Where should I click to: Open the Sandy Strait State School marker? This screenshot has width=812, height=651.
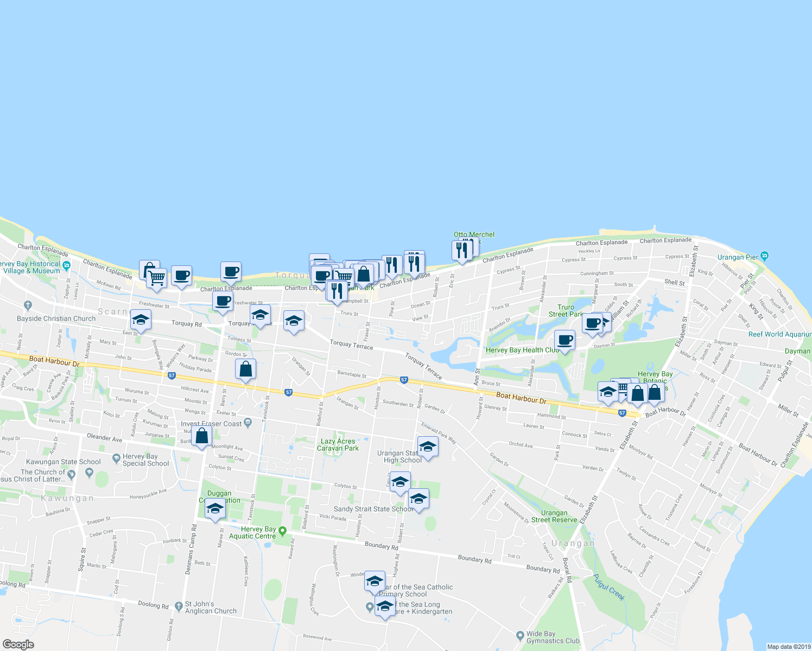(418, 499)
